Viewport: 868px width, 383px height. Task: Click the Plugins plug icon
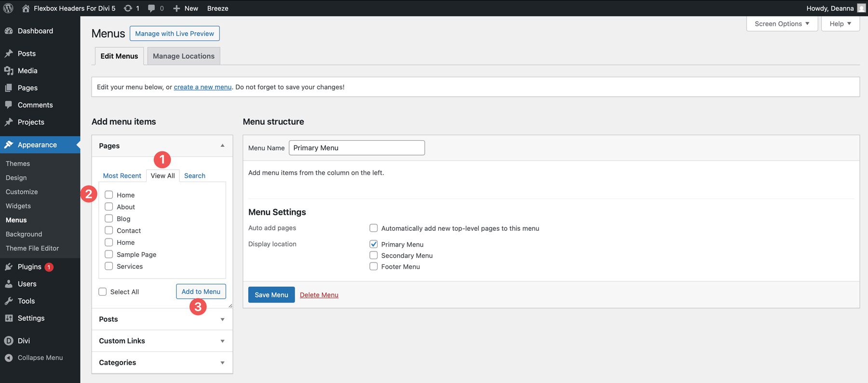(9, 266)
